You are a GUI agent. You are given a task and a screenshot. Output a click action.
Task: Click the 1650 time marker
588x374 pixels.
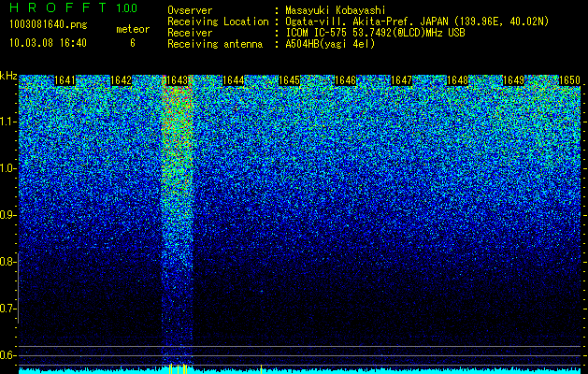pos(569,80)
